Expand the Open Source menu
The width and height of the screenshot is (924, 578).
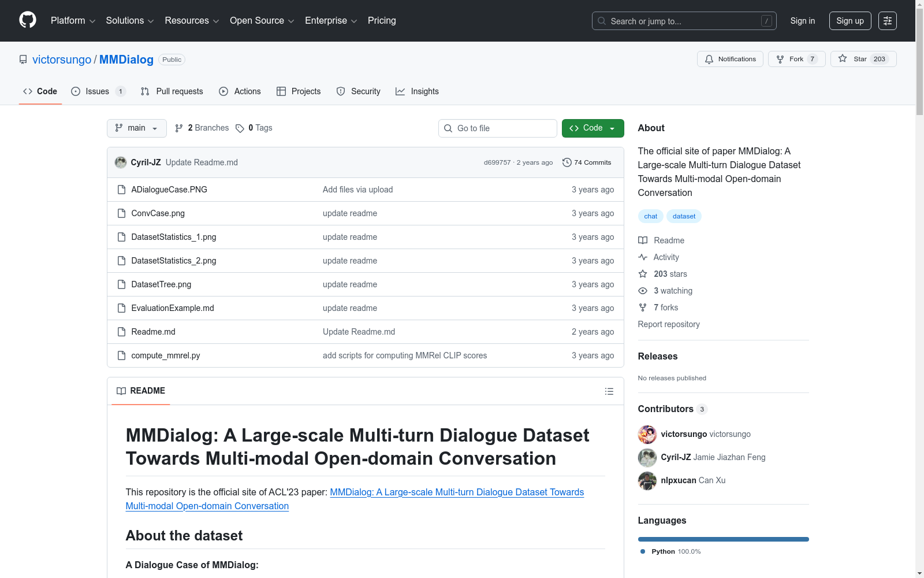pos(262,21)
